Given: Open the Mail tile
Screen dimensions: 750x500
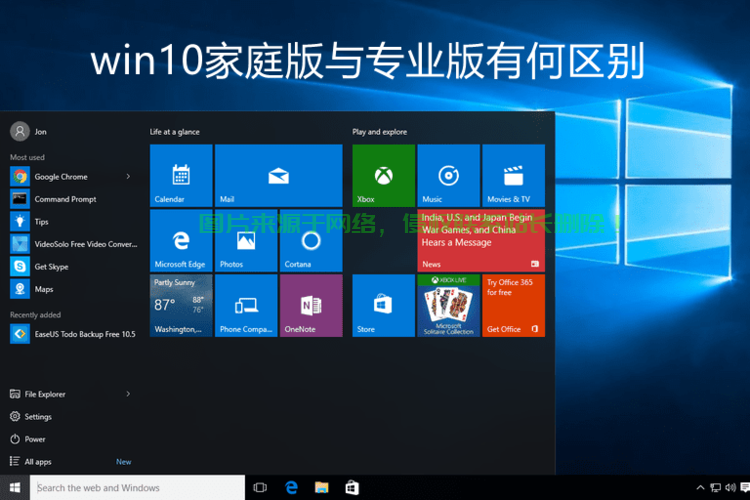Looking at the screenshot, I should [278, 176].
